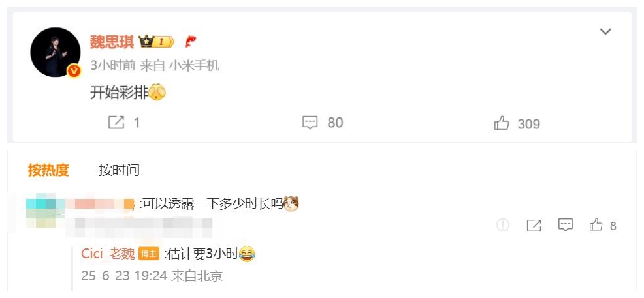644x298 pixels.
Task: Click the crown membership badge
Action: point(156,41)
